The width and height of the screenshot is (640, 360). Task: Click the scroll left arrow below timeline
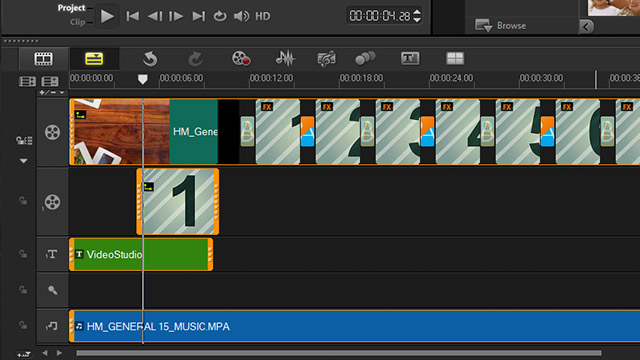[45, 353]
